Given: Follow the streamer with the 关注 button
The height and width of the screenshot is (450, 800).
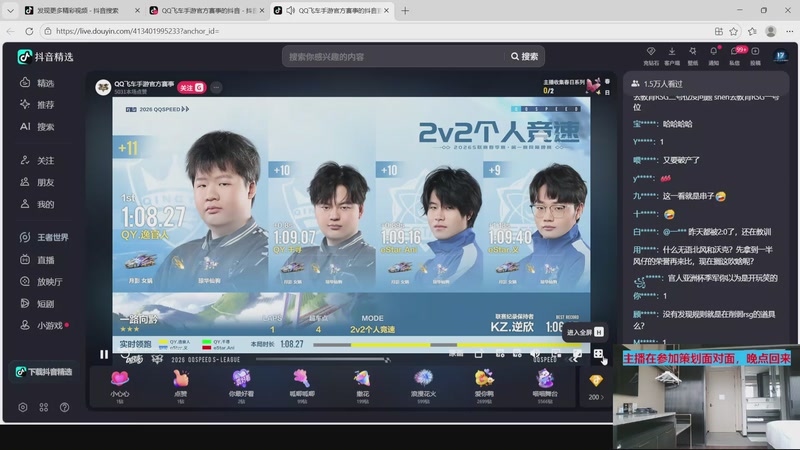Looking at the screenshot, I should [191, 88].
